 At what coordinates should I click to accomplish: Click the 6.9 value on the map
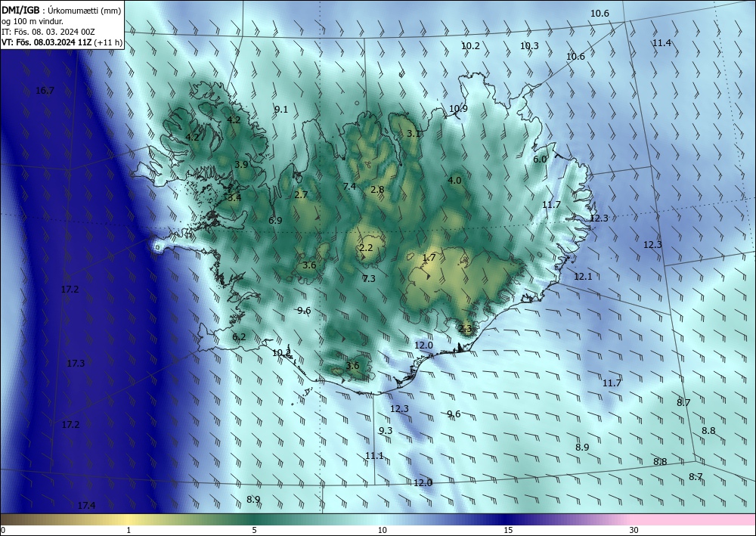[x=275, y=220]
